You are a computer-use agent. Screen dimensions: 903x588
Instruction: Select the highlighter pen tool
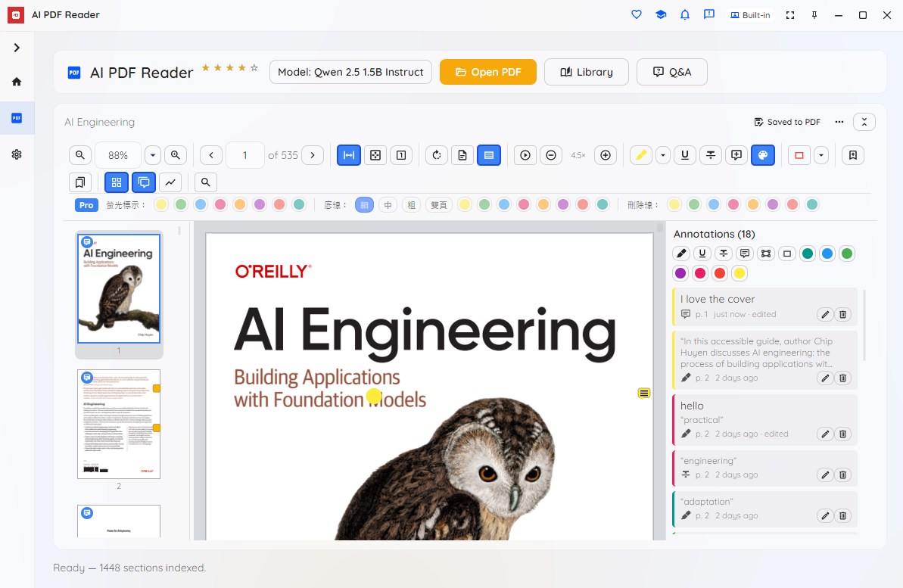(x=641, y=155)
